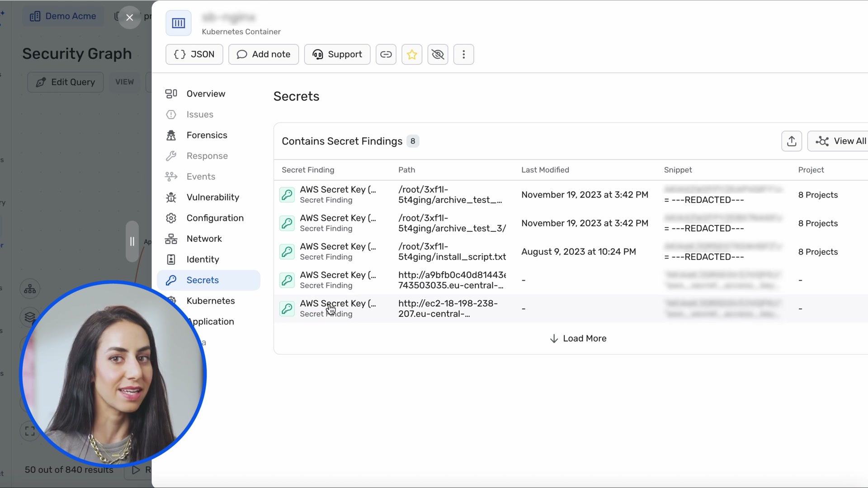This screenshot has width=868, height=488.
Task: Click the Vulnerability bug icon
Action: coord(171,197)
